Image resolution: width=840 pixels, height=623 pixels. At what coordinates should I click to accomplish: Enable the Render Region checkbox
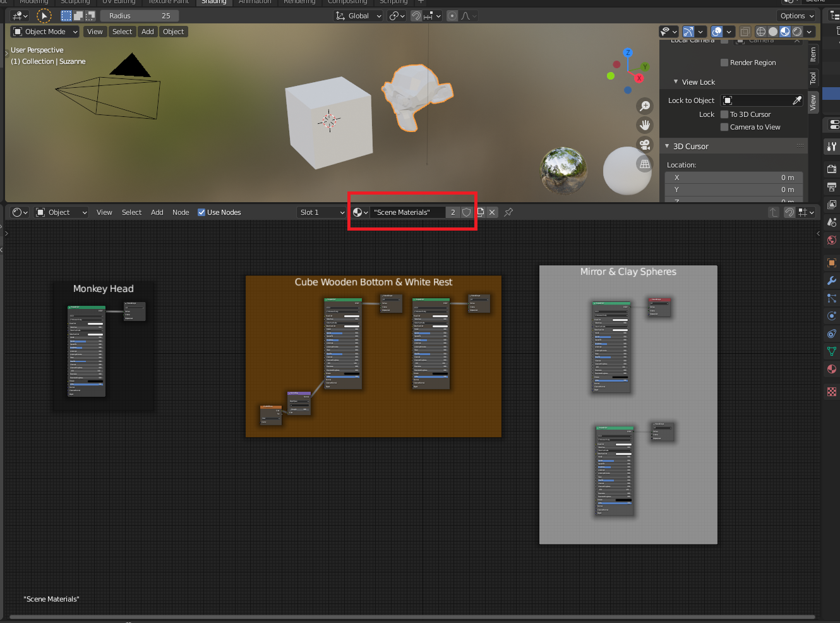click(724, 63)
